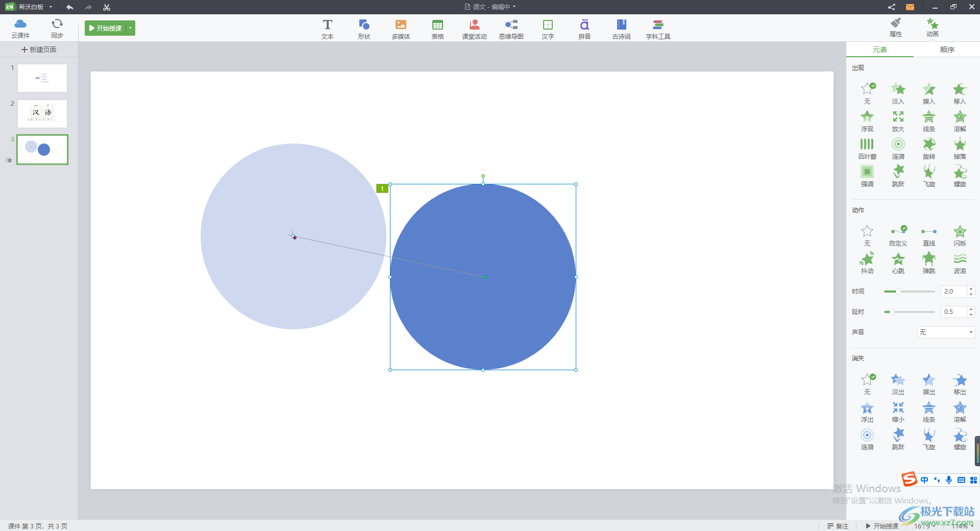Screen dimensions: 980x531
Task: Apply 移入 move-in entrance animation
Action: click(960, 93)
